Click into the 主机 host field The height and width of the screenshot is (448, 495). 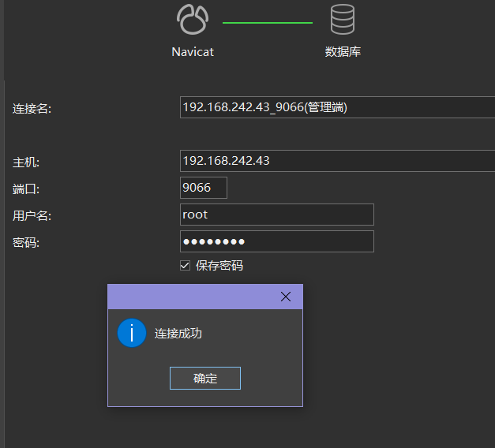(337, 161)
